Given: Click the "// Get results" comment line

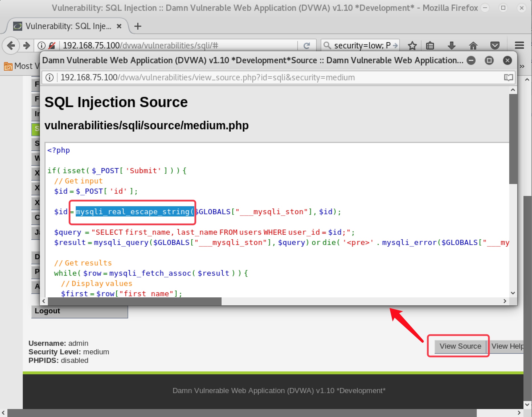Looking at the screenshot, I should pyautogui.click(x=83, y=263).
